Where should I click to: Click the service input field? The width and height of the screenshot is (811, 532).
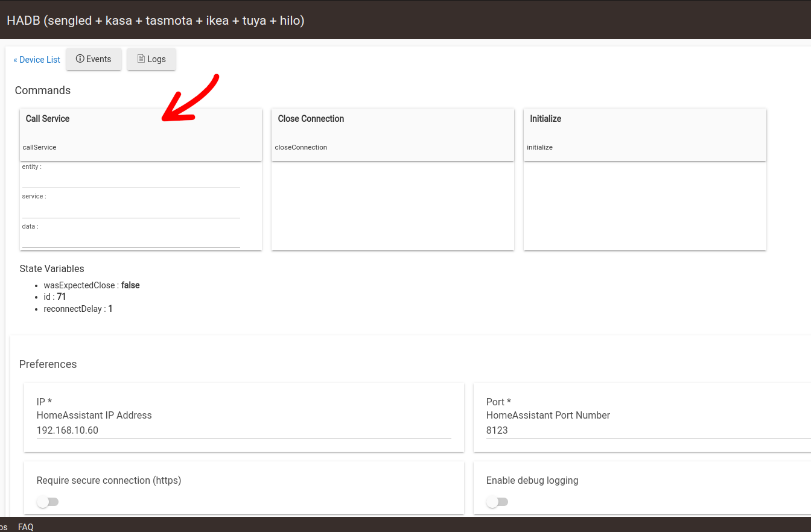pyautogui.click(x=131, y=210)
